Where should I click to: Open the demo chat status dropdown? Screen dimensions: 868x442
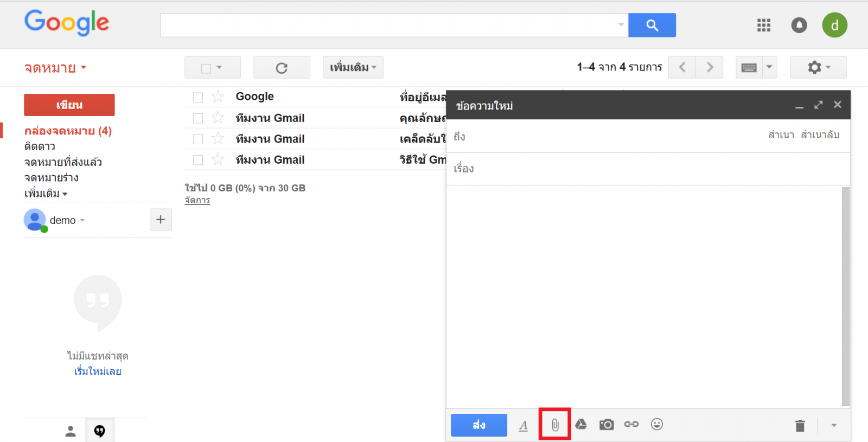82,220
